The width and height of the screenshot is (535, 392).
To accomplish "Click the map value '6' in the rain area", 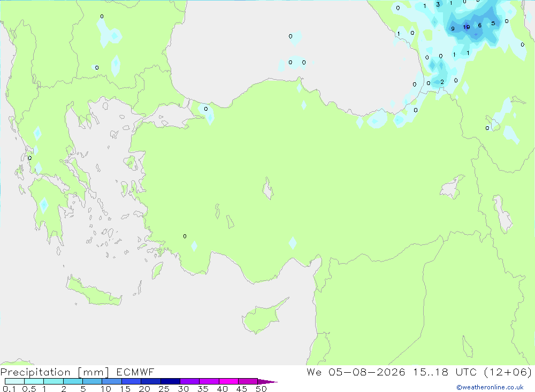I will 480,25.
